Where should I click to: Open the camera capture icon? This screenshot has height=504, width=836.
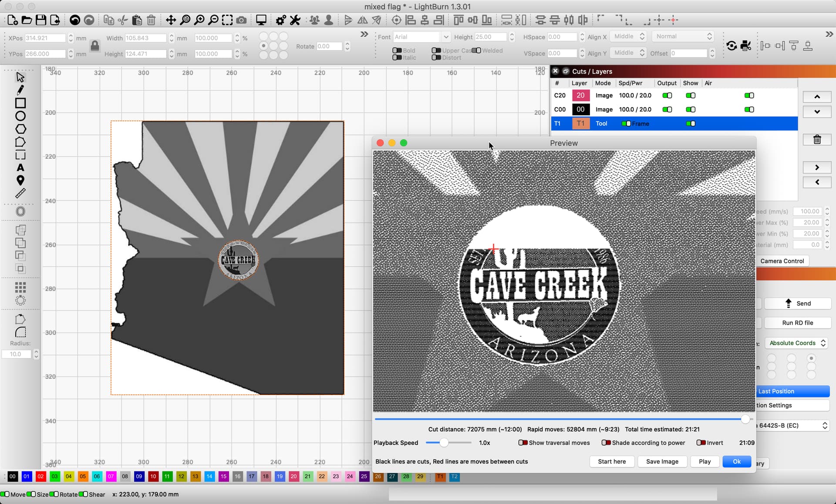[x=241, y=20]
